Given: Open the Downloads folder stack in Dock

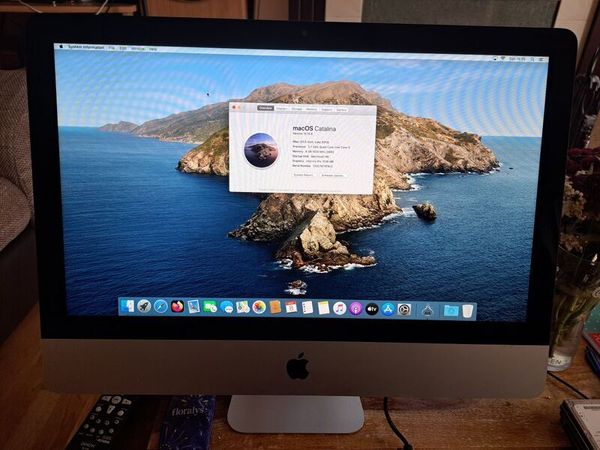Looking at the screenshot, I should tap(450, 310).
